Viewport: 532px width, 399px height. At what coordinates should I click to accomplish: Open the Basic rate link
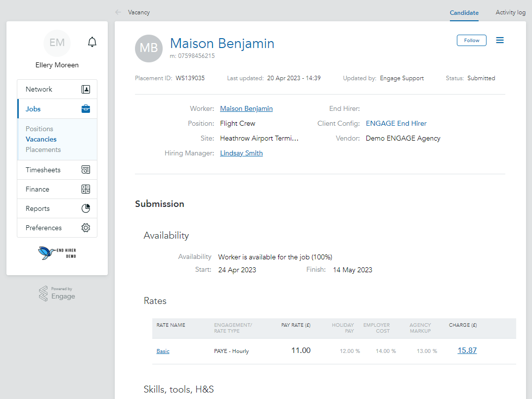pos(163,351)
